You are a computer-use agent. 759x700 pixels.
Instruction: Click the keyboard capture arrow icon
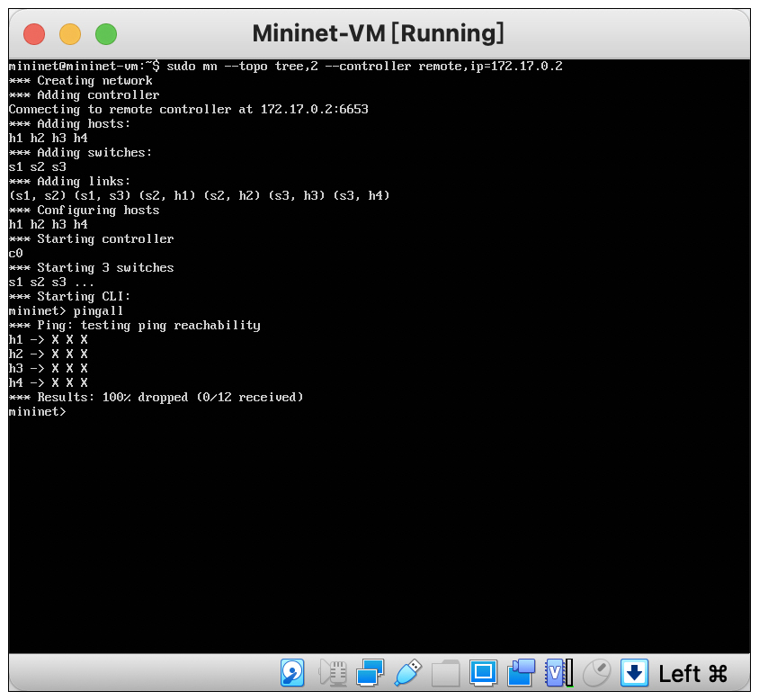(x=634, y=672)
